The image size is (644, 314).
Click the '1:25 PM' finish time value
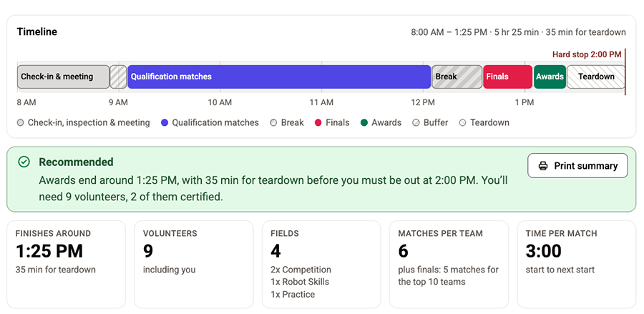click(x=49, y=251)
